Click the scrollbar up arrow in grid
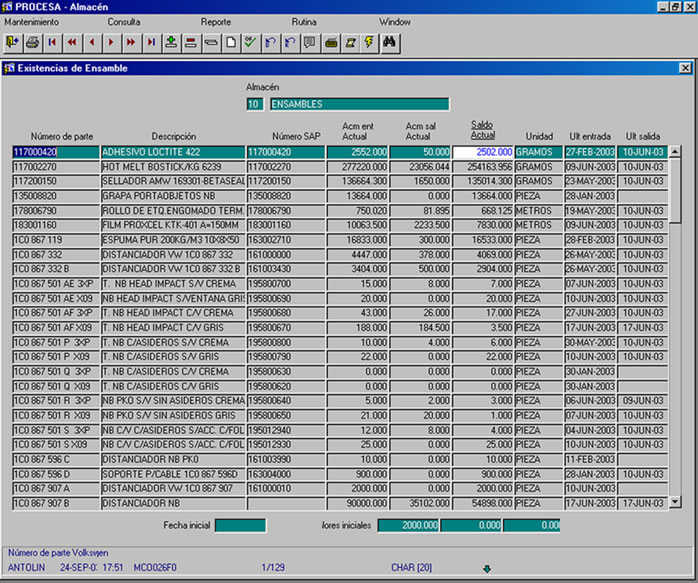This screenshot has height=583, width=698. (x=675, y=152)
